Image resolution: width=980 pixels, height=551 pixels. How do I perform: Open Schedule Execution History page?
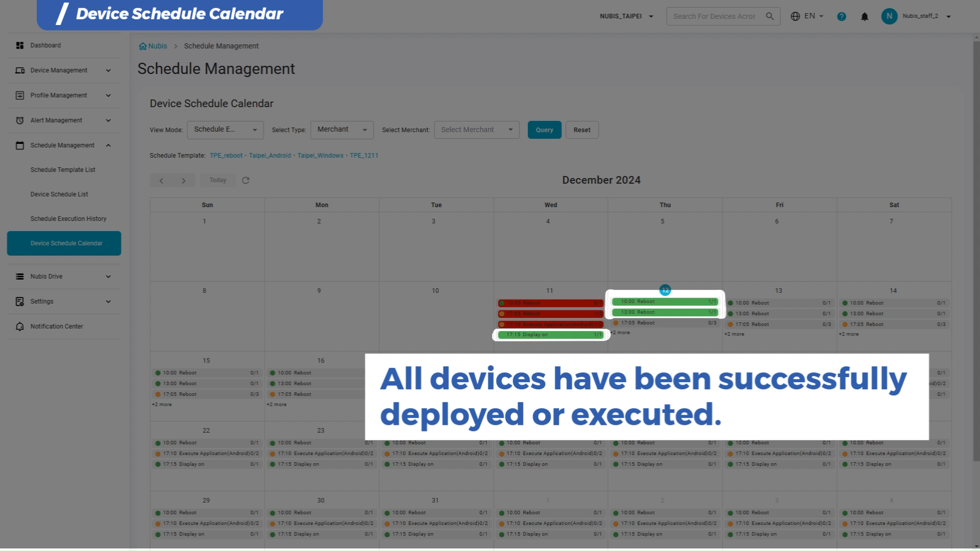tap(68, 219)
